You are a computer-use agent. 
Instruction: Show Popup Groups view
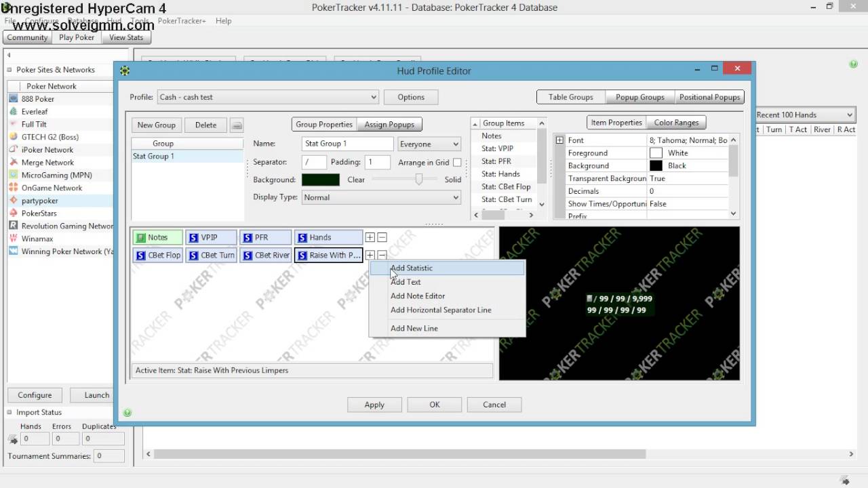tap(640, 97)
